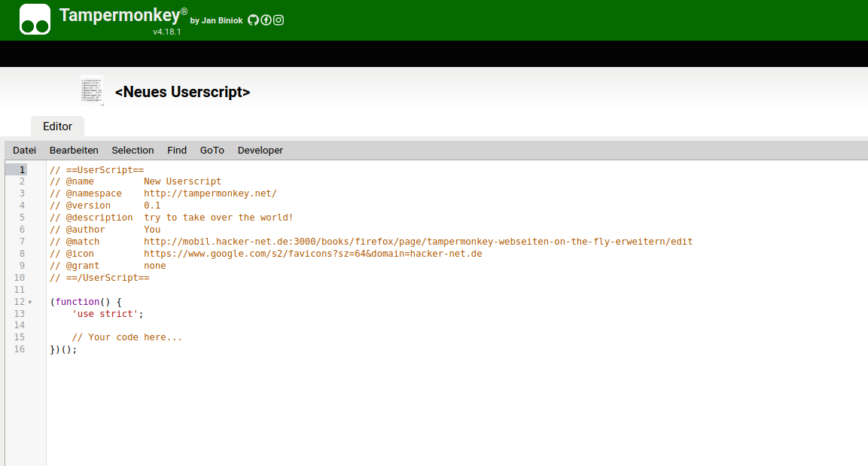
Task: Collapse the function block at line 12
Action: pos(30,302)
